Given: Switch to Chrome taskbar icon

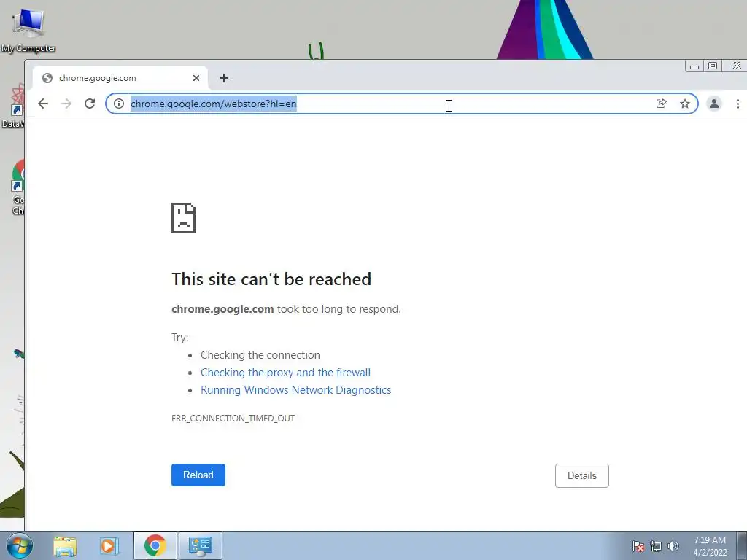Looking at the screenshot, I should coord(155,545).
